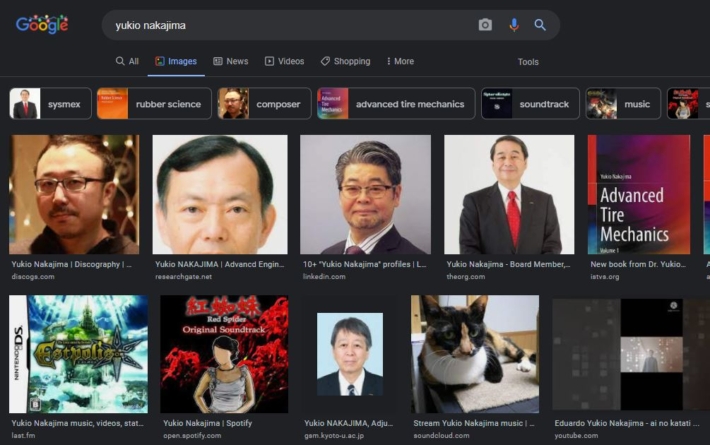Click 'Yukio NAKAJIMA, Adju...' title link
710x445 pixels.
(349, 423)
